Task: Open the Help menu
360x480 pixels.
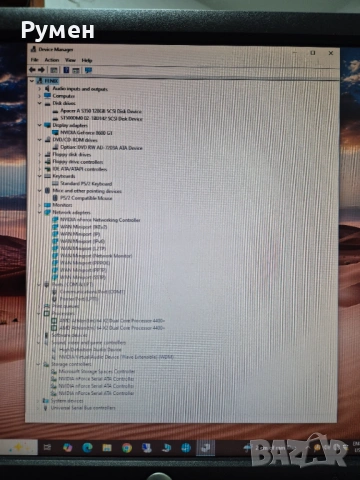Action: 87,60
